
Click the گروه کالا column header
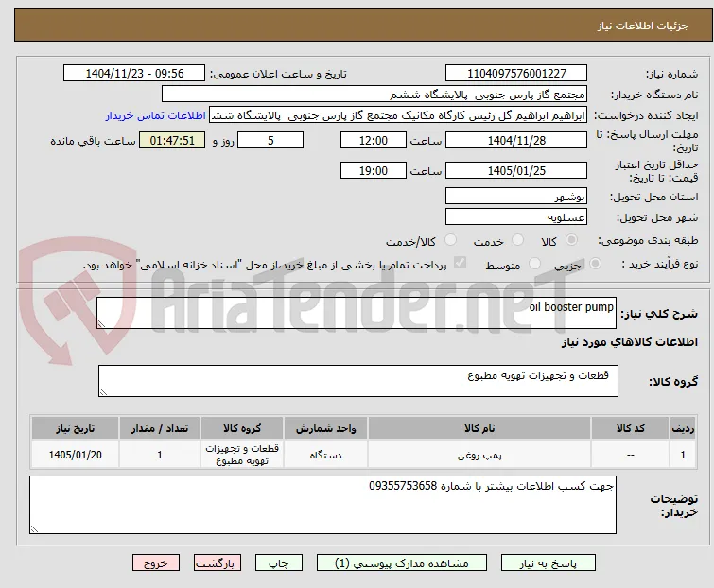click(x=242, y=428)
